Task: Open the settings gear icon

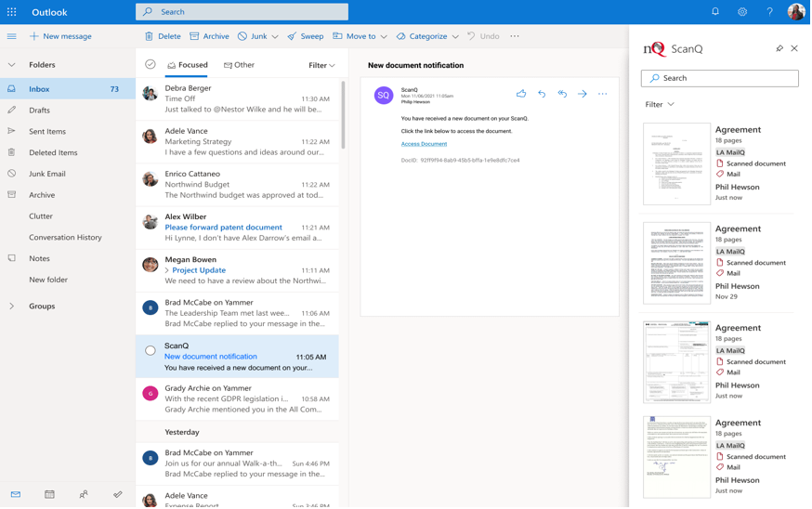Action: 743,12
